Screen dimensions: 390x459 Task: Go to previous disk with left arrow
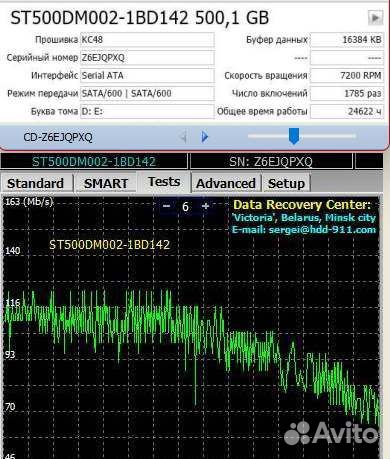[x=183, y=136]
